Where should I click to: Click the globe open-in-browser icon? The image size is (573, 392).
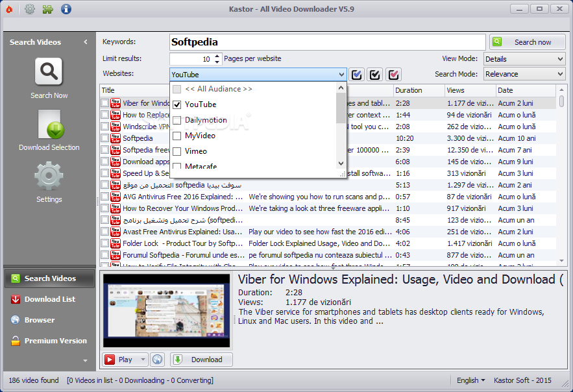(158, 360)
